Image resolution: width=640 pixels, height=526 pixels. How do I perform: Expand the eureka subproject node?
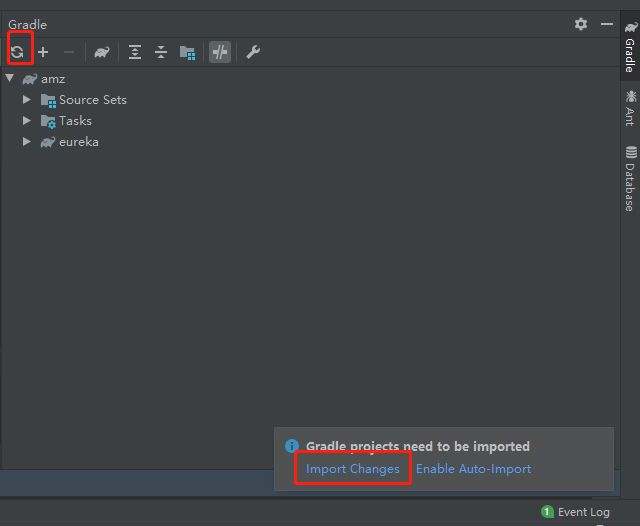27,142
